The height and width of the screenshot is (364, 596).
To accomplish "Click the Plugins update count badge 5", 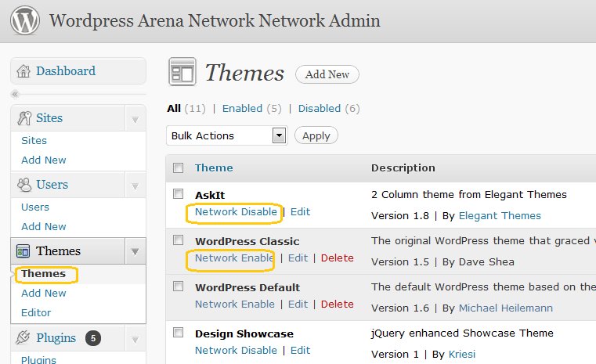I will coord(93,338).
